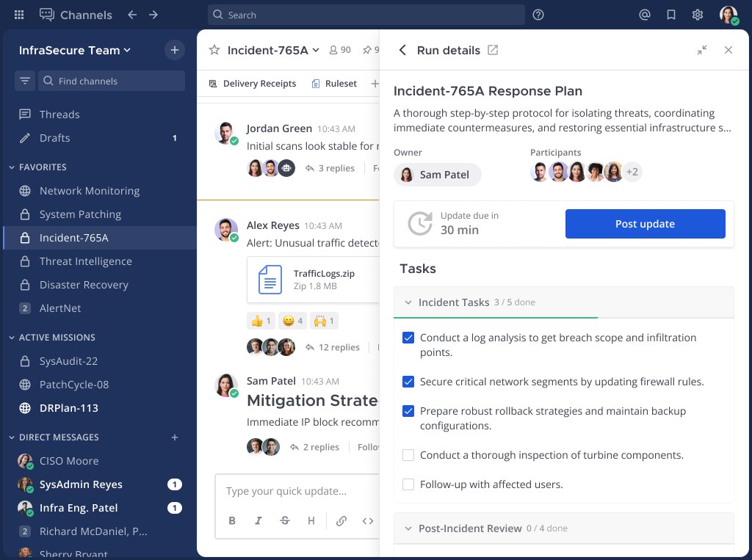View 3 replies on Jordan Green's message
This screenshot has height=560, width=752.
click(x=330, y=168)
